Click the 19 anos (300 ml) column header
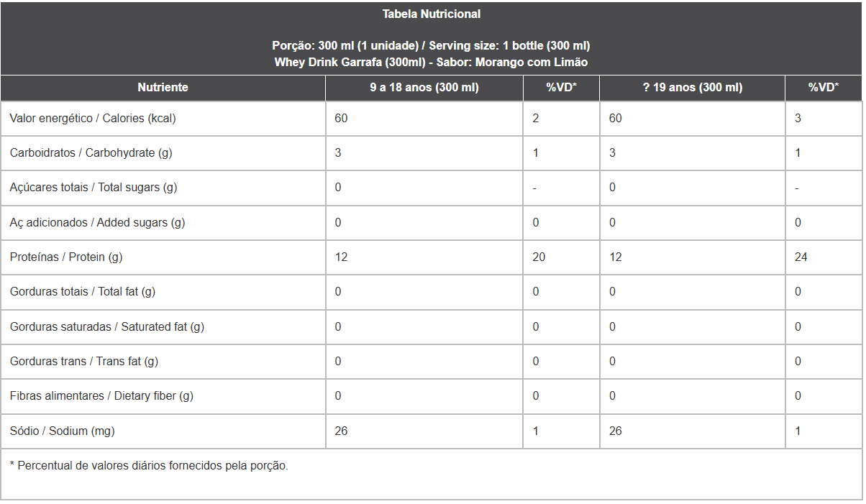866x504 pixels. coord(693,87)
